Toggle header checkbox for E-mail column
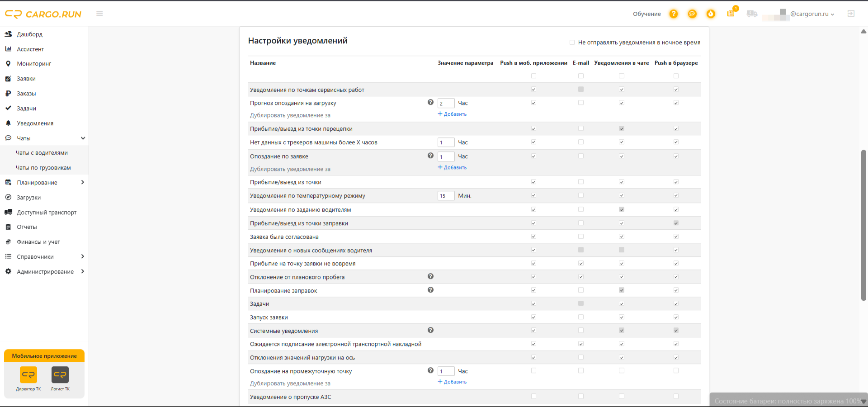Viewport: 868px width, 407px height. (581, 76)
